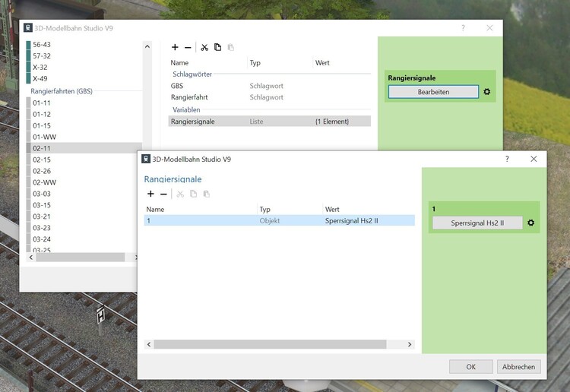Click Wert column header in Rangiersignale dialog

point(369,209)
